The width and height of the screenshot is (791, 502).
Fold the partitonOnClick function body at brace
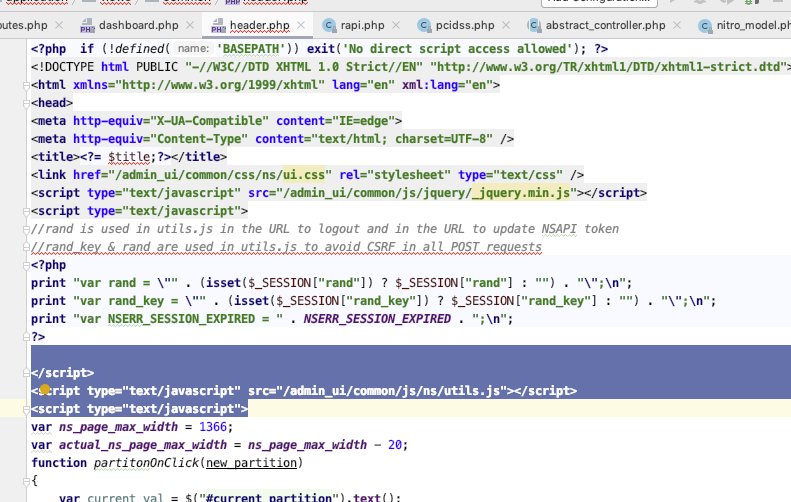[26, 481]
